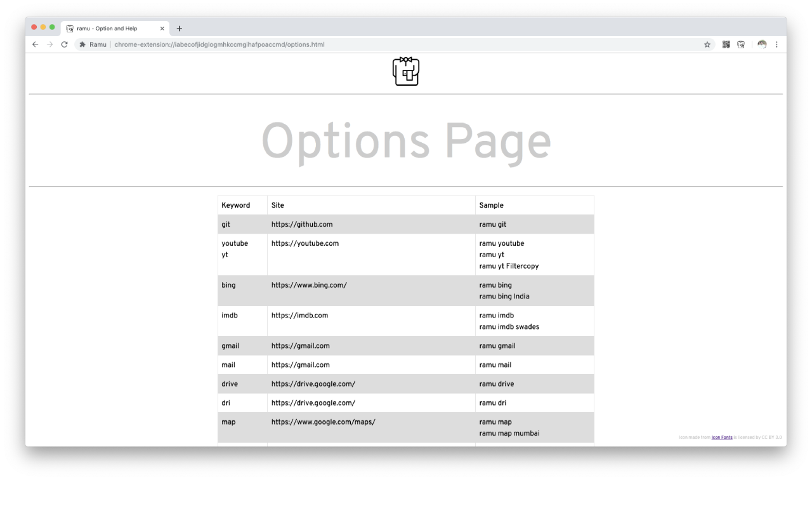
Task: Open the Ramu extension toolbar icon
Action: pyautogui.click(x=741, y=44)
